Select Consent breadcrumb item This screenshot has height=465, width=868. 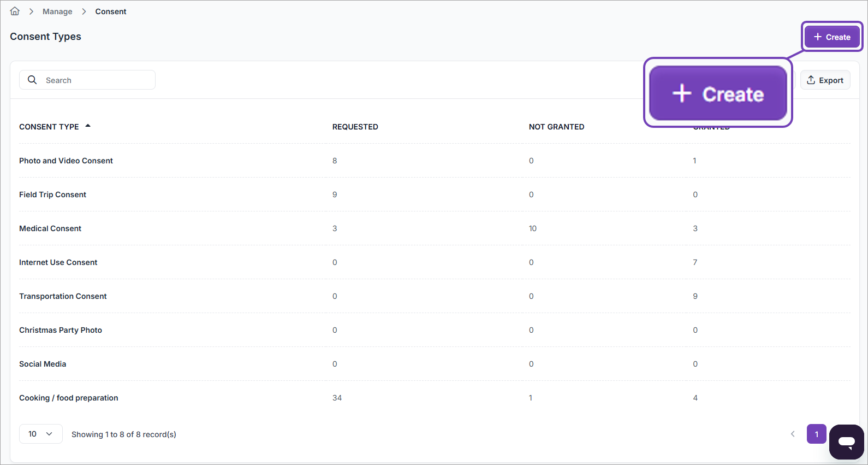[x=111, y=11]
